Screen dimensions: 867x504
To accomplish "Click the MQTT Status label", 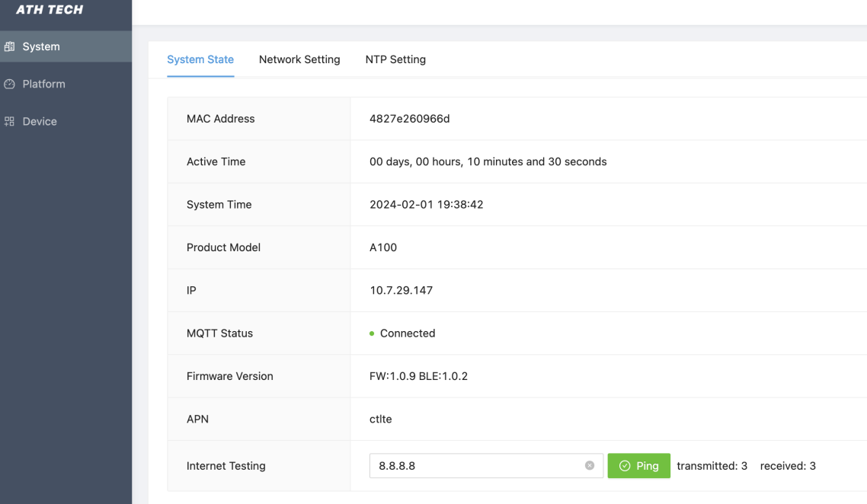I will click(x=219, y=333).
